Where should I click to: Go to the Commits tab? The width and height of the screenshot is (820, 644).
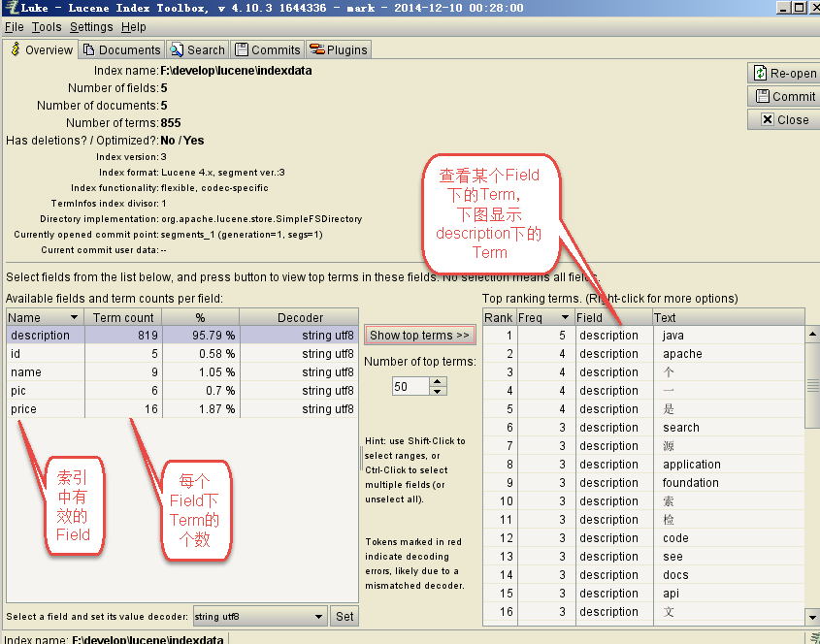[x=268, y=49]
